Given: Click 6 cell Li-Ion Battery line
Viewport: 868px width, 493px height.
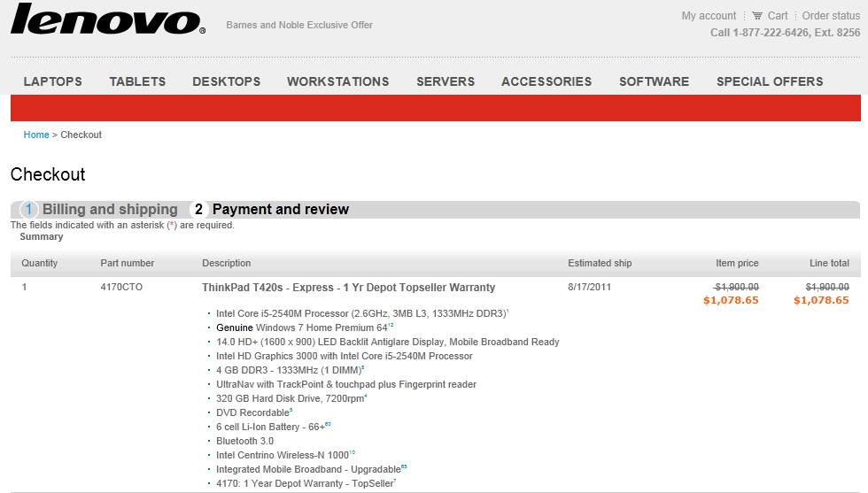Looking at the screenshot, I should [x=274, y=427].
